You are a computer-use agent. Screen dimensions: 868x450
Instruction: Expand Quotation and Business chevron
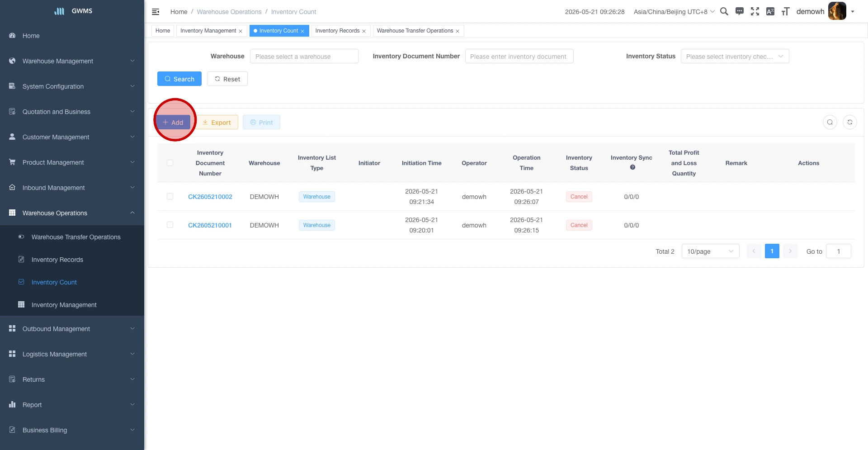(x=132, y=111)
